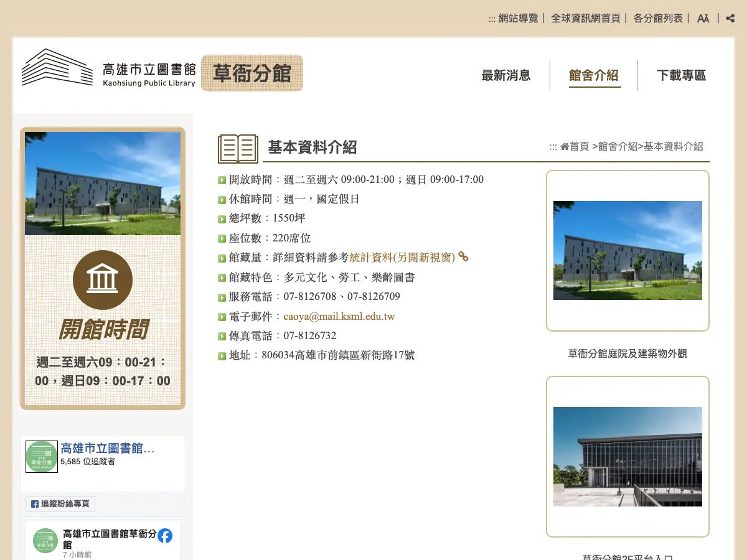Click the AA font size icon
Viewport: 747px width, 560px height.
tap(703, 19)
